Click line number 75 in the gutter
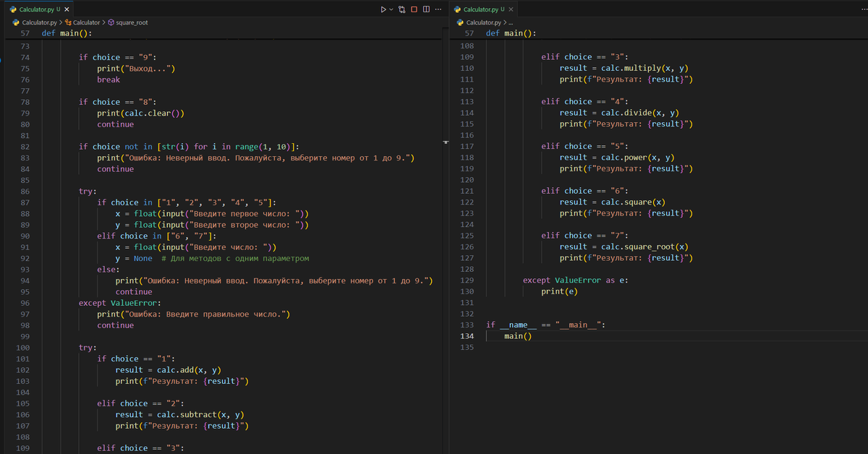 (x=25, y=69)
